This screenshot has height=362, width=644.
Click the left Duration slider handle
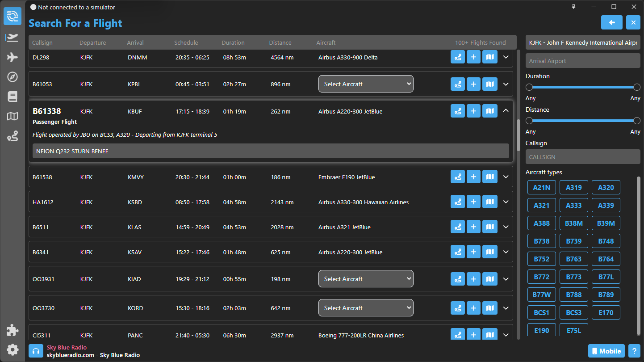click(x=529, y=87)
